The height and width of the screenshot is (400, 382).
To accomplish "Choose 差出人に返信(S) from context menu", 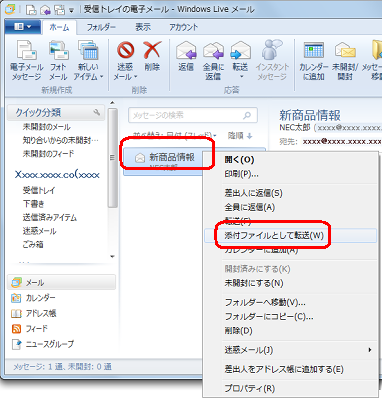I will click(x=253, y=193).
